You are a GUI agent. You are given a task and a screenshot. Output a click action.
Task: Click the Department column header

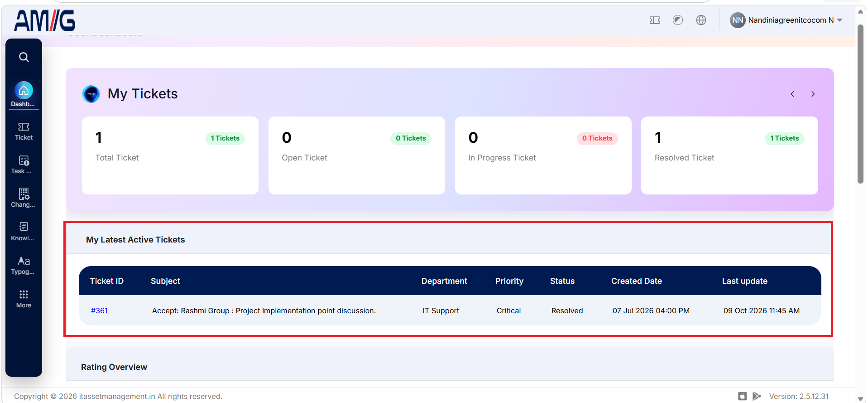coord(444,281)
